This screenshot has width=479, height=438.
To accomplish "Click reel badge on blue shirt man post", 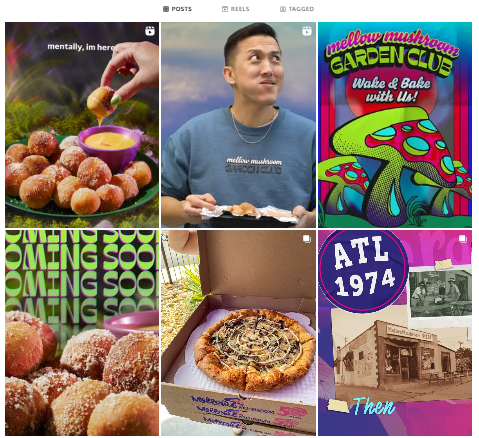I will [307, 31].
